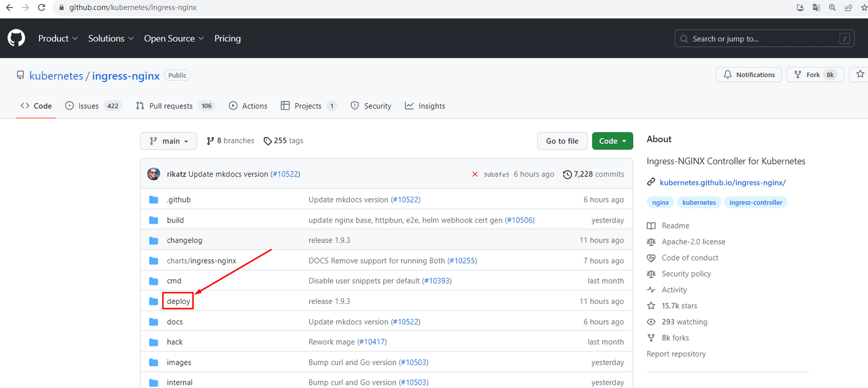Open the Pricing page
The height and width of the screenshot is (388, 868).
(x=227, y=39)
